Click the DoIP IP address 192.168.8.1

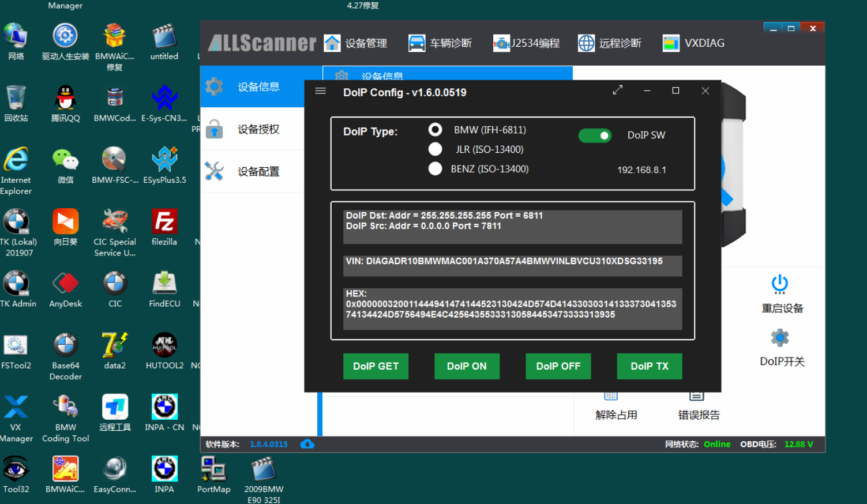click(x=641, y=170)
